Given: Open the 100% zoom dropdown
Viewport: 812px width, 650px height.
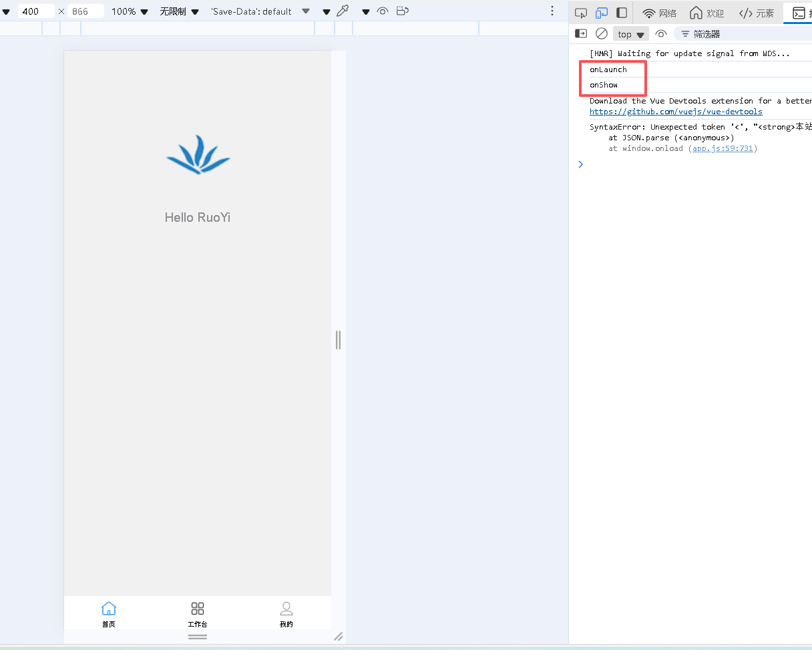Looking at the screenshot, I should (x=130, y=11).
